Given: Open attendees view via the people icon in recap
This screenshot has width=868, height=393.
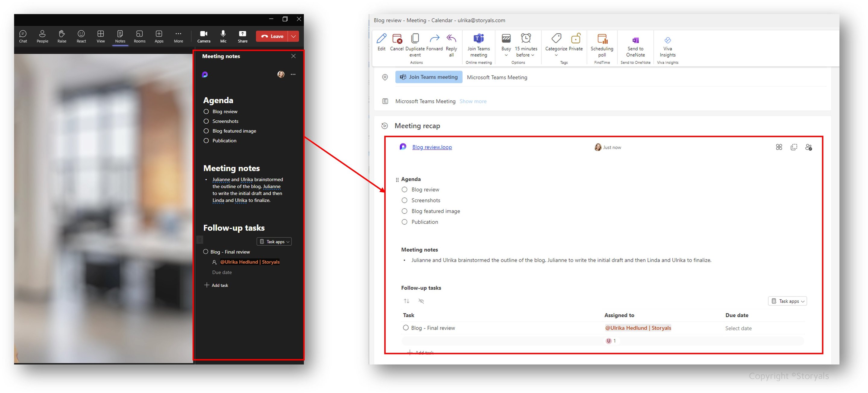Looking at the screenshot, I should [809, 147].
